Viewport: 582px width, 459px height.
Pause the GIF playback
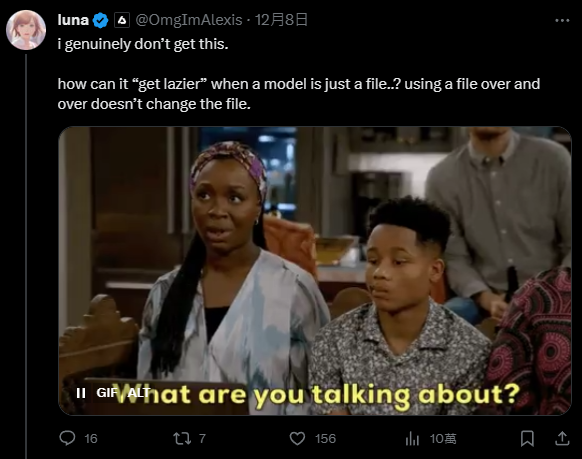coord(81,393)
